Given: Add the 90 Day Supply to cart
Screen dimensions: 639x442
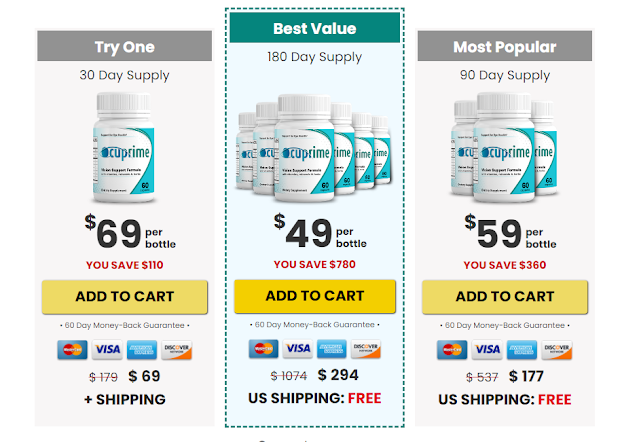Looking at the screenshot, I should (x=505, y=297).
